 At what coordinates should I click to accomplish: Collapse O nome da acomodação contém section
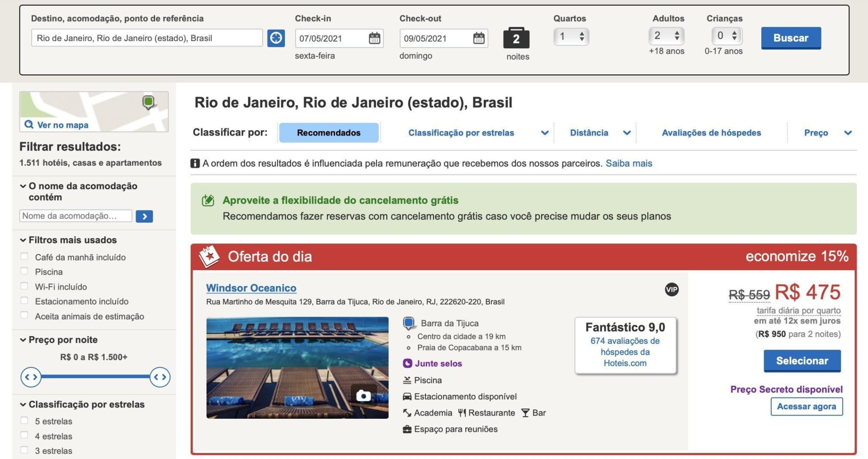[x=23, y=186]
